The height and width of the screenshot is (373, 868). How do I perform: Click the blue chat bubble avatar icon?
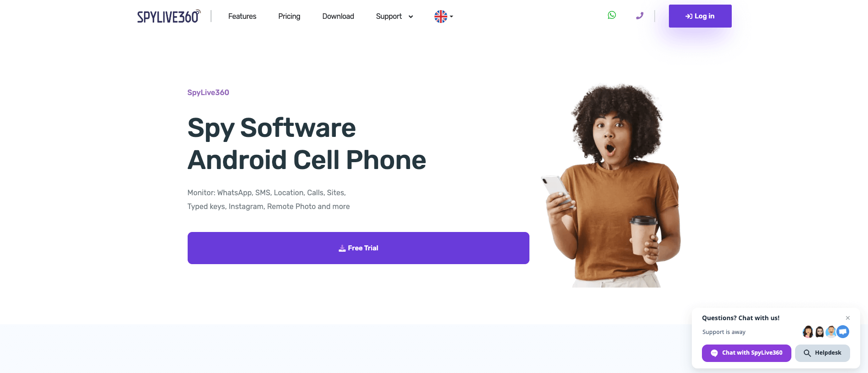[x=843, y=331]
